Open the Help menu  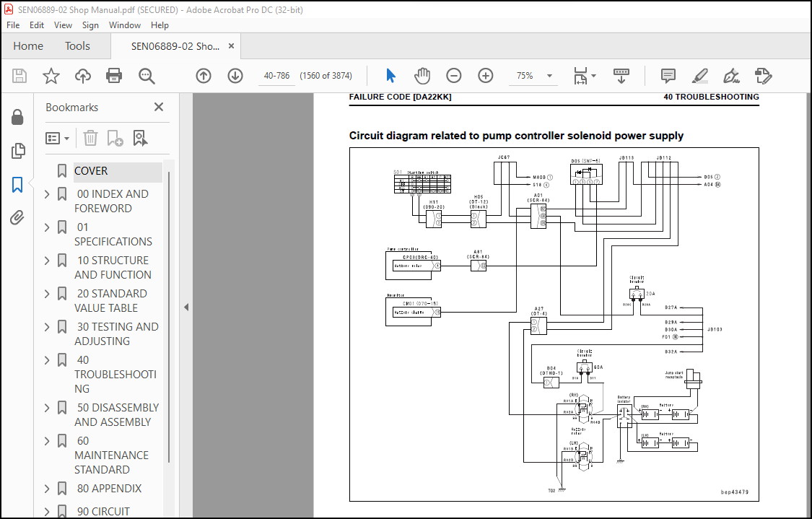pos(160,25)
